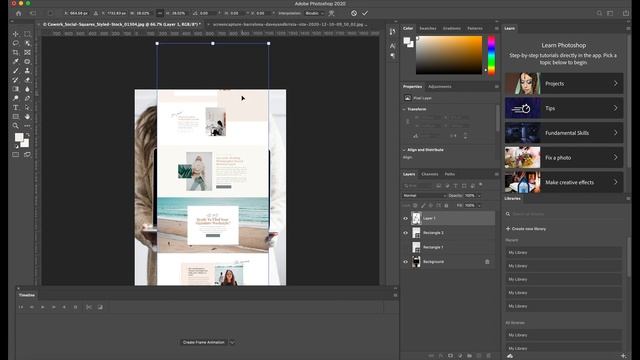Image resolution: width=640 pixels, height=360 pixels.
Task: Select the Dodge tool
Action: click(16, 98)
